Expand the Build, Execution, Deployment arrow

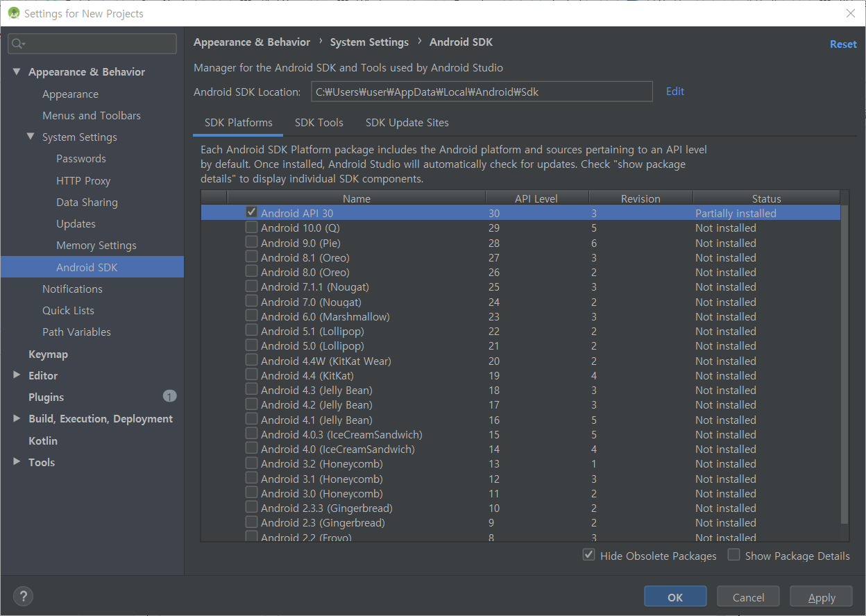pos(17,418)
